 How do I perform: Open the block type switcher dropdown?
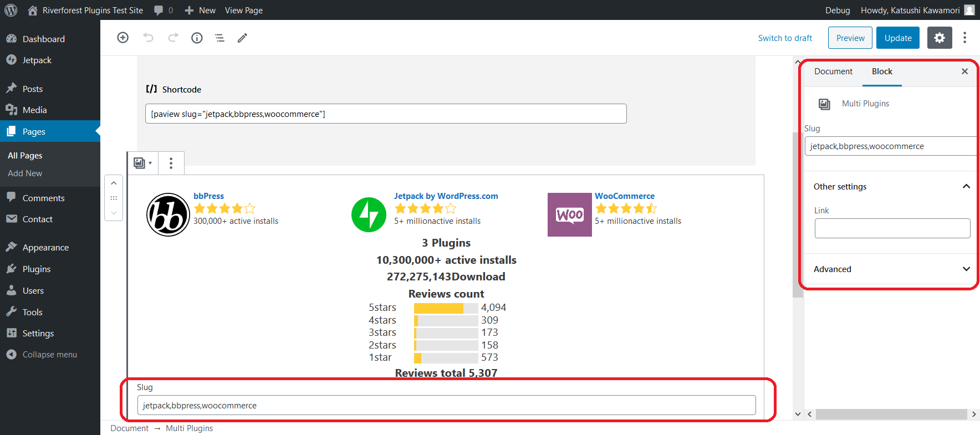point(142,163)
